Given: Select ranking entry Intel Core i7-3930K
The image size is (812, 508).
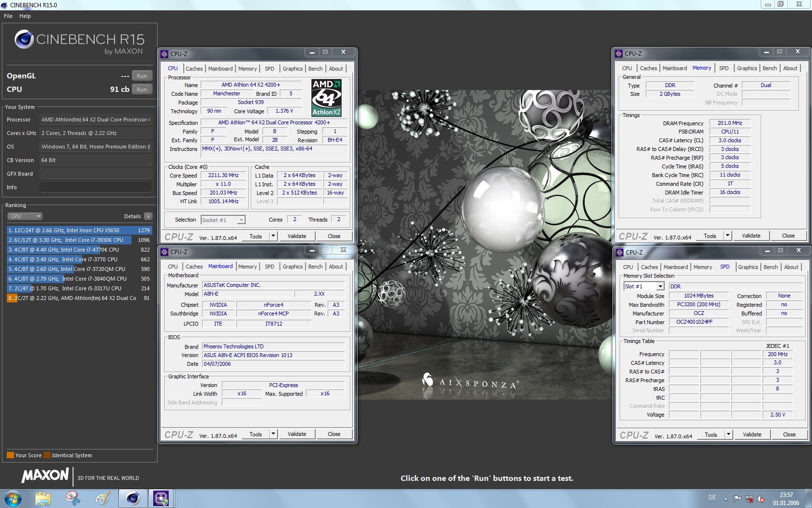Looking at the screenshot, I should point(79,240).
